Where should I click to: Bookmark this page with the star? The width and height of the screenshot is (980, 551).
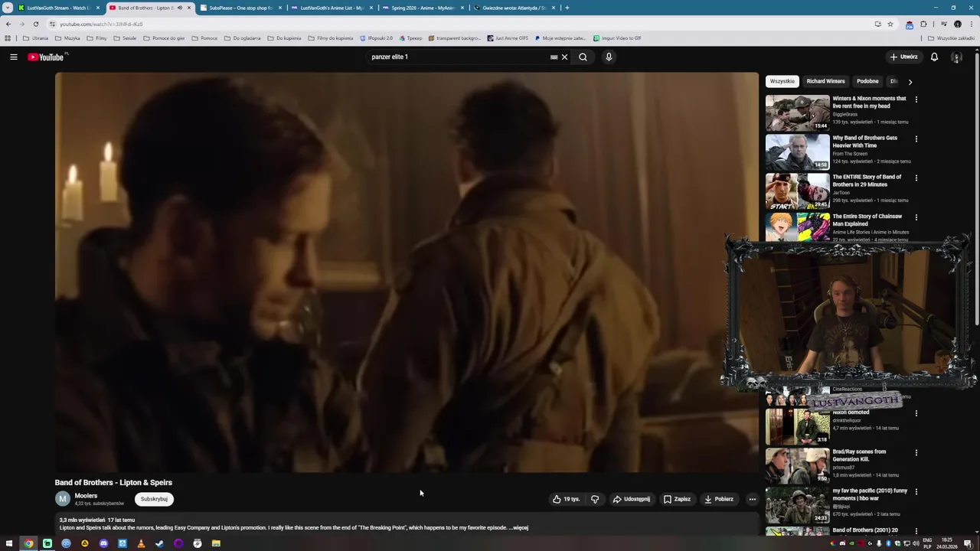click(890, 24)
